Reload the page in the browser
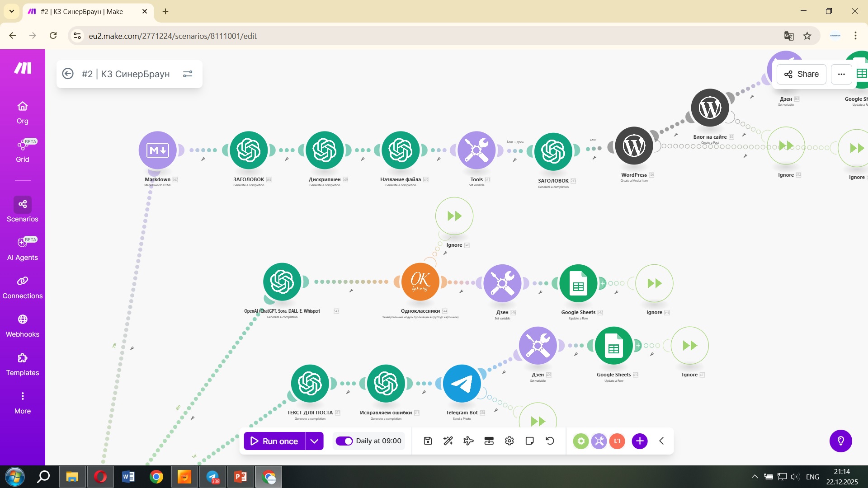Viewport: 868px width, 488px height. pyautogui.click(x=53, y=36)
